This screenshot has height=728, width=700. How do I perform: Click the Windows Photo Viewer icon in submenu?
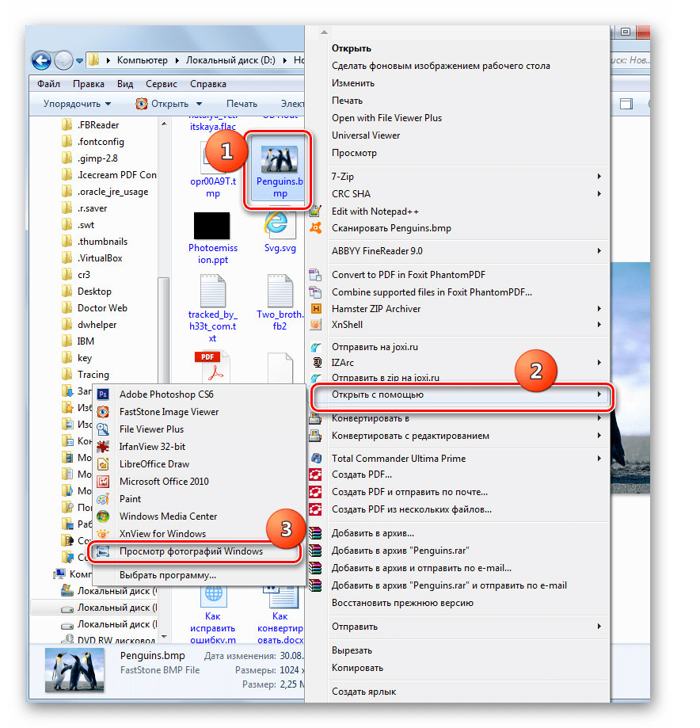103,551
